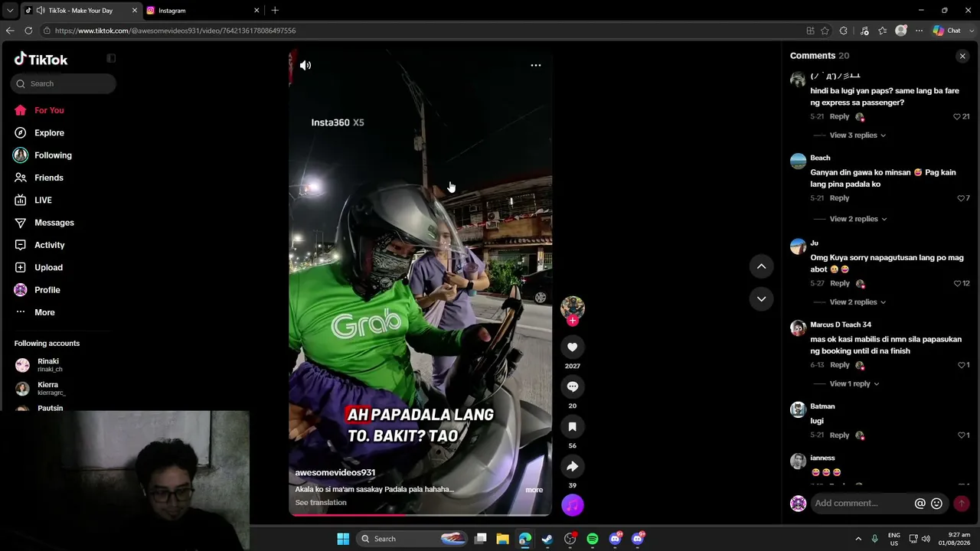Image resolution: width=980 pixels, height=551 pixels.
Task: Open the awesomevideos931 creator profile link
Action: [335, 473]
